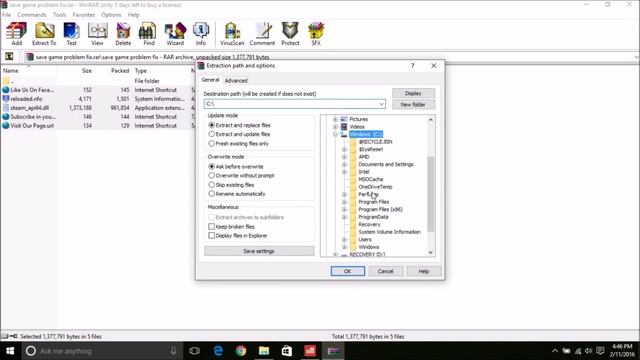Click the Protect toolbar icon
Image resolution: width=640 pixels, height=360 pixels.
(290, 33)
